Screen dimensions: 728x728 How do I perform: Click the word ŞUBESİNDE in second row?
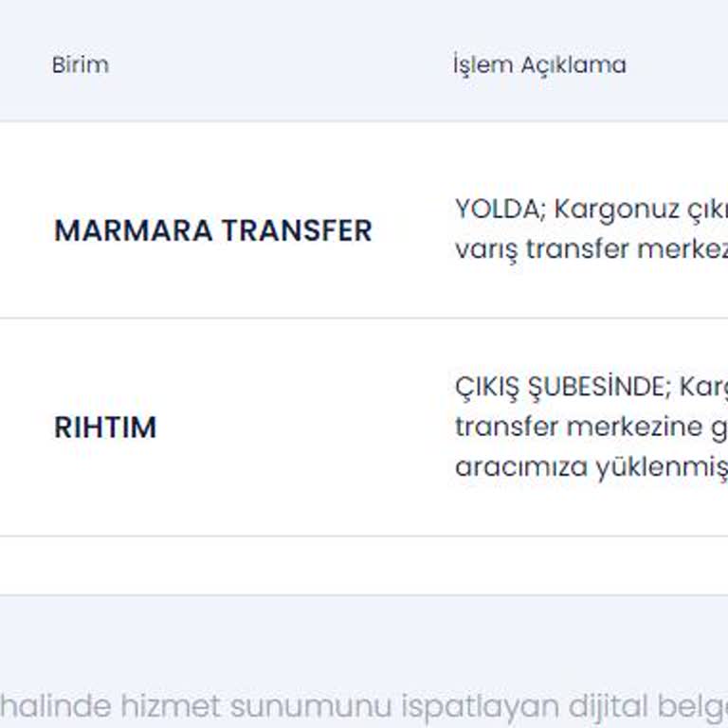coord(599,387)
